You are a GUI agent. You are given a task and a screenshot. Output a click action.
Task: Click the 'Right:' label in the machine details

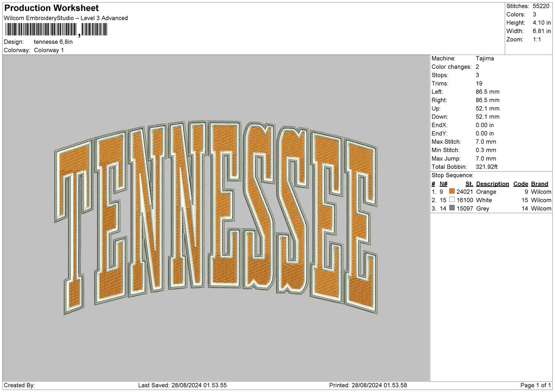click(x=439, y=100)
